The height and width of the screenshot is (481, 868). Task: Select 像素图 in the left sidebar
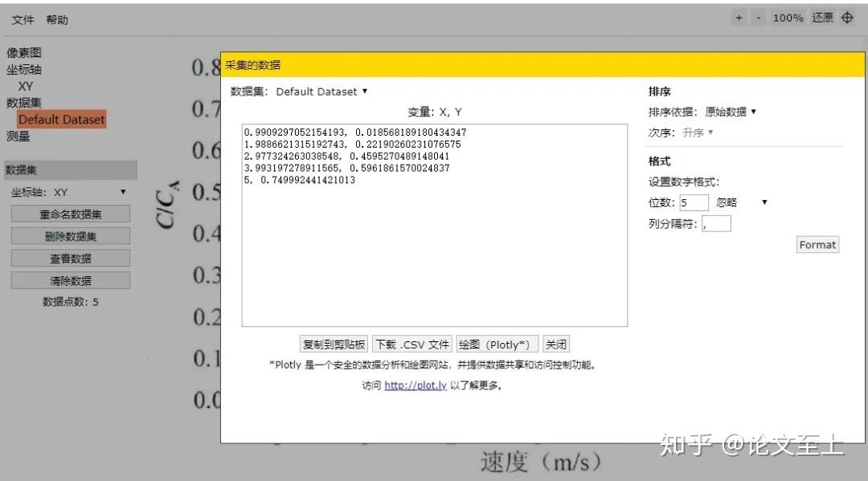pyautogui.click(x=23, y=52)
